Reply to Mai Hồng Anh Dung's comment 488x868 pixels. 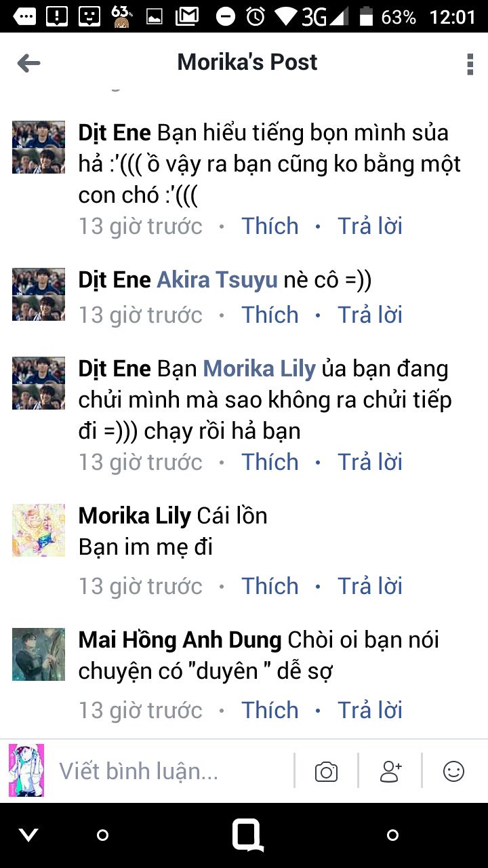point(370,710)
